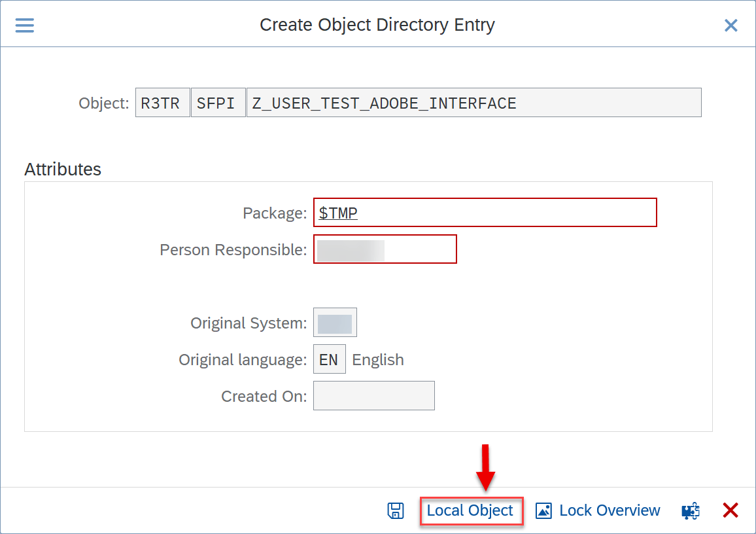Click the Create Object Directory Entry title

tap(377, 25)
